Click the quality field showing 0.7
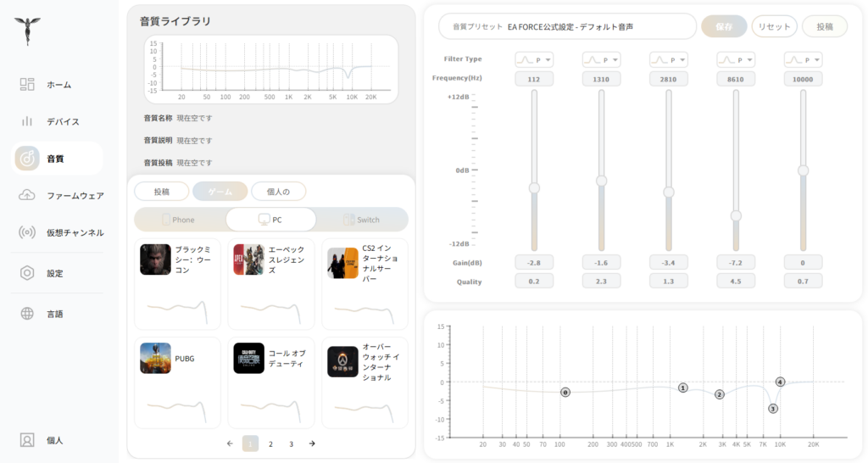The width and height of the screenshot is (868, 463). click(804, 282)
